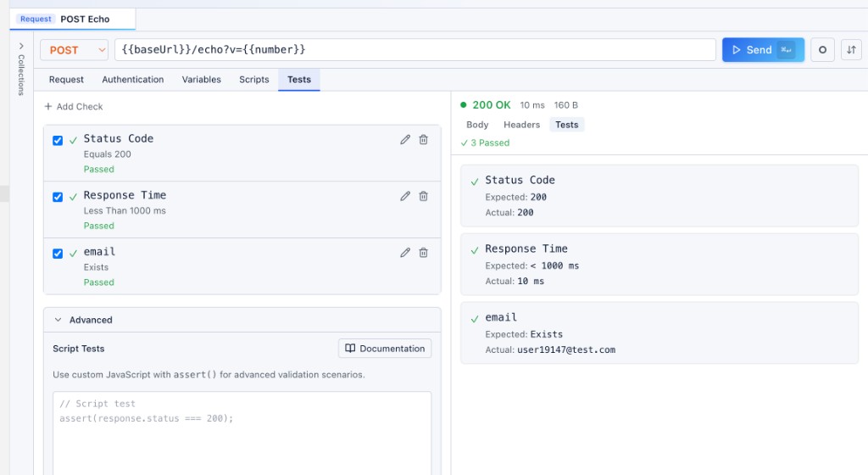Select the POST Echo request tab
This screenshot has width=868, height=475.
tap(73, 19)
